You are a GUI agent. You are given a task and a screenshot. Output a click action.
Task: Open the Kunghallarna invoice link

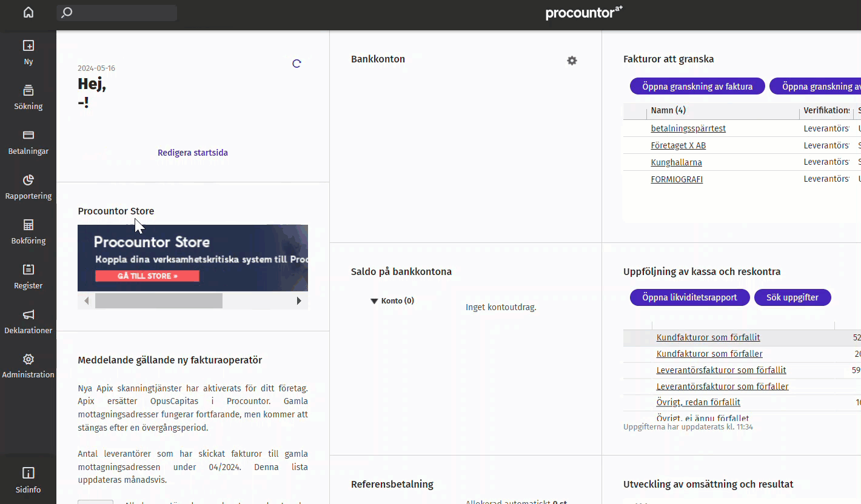point(677,162)
